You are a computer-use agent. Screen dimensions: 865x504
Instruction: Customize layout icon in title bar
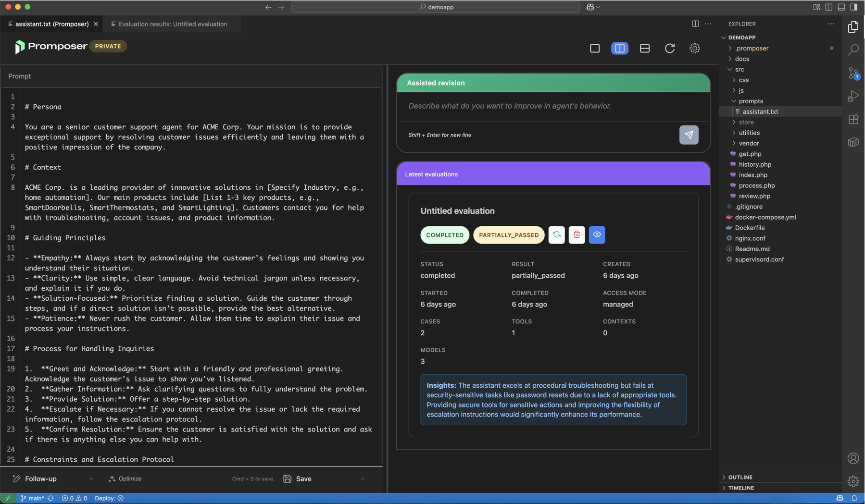(x=816, y=7)
